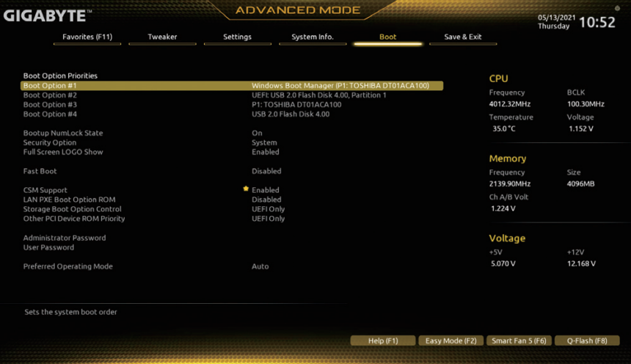The height and width of the screenshot is (364, 631).
Task: Open Boot Option #1 device list
Action: pyautogui.click(x=340, y=86)
